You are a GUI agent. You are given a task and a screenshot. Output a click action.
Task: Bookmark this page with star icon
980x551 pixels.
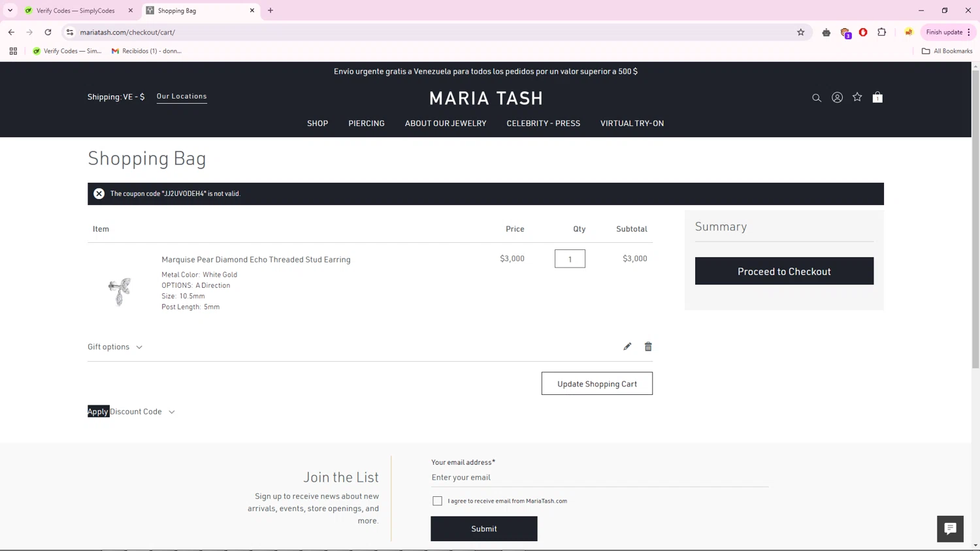[x=800, y=32]
